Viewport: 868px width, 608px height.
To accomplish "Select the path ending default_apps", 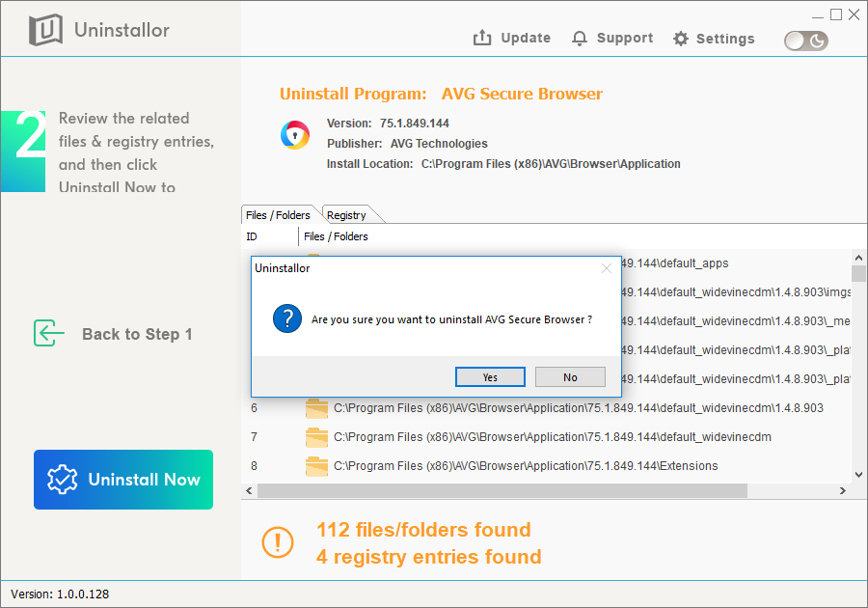I will 675,263.
